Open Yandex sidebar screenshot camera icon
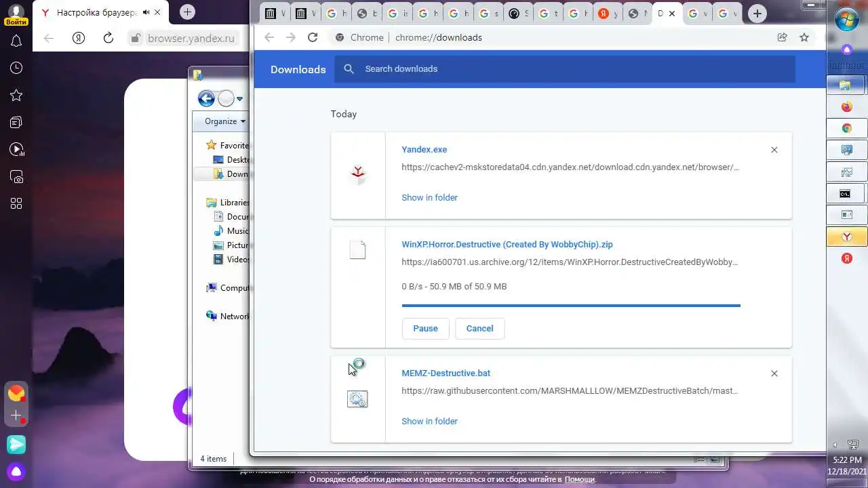Screen dimensions: 868x488 pyautogui.click(x=16, y=177)
